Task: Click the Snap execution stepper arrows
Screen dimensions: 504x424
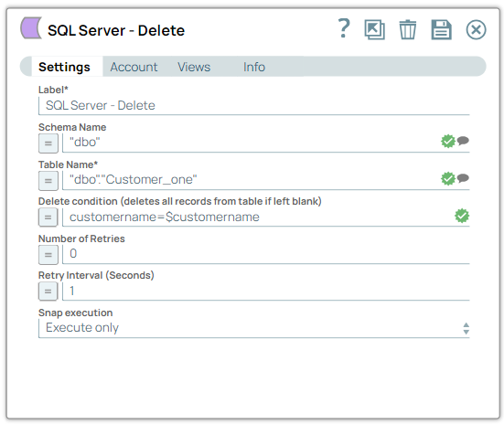Action: click(466, 329)
